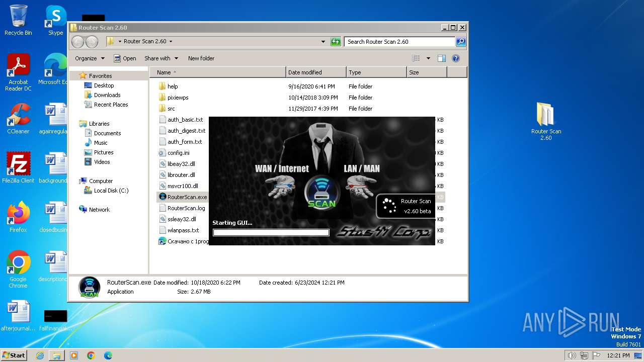Image resolution: width=644 pixels, height=362 pixels.
Task: Toggle the preview pane button
Action: (441, 58)
